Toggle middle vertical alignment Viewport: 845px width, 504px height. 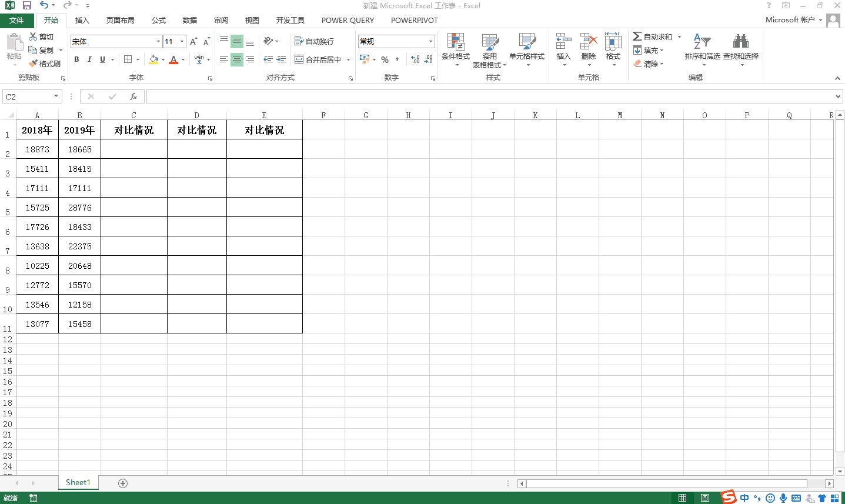(x=236, y=42)
